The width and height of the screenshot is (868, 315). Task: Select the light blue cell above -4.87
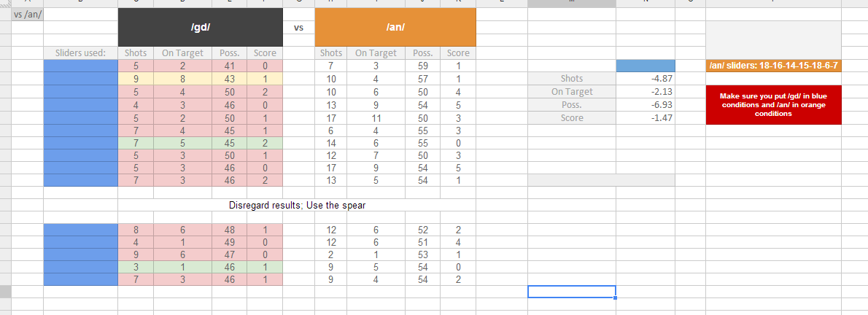tap(646, 66)
